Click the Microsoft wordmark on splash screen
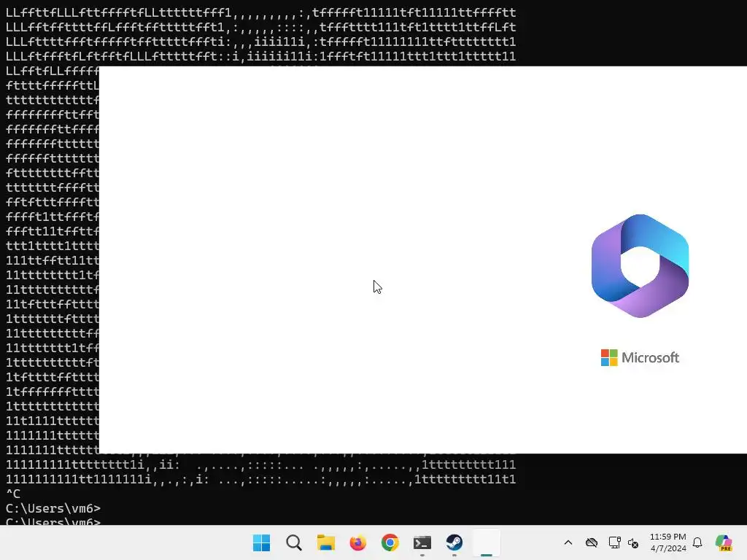747x560 pixels. (x=640, y=357)
